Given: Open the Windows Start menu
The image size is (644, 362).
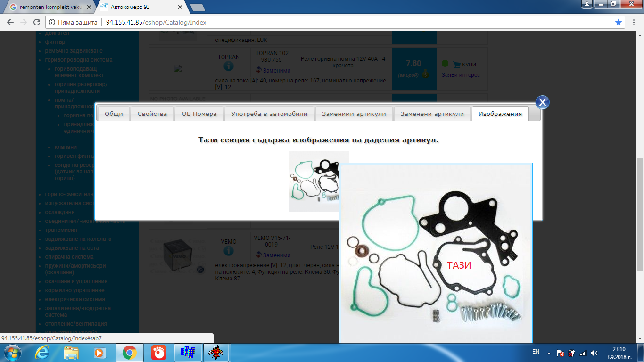Looking at the screenshot, I should tap(11, 352).
